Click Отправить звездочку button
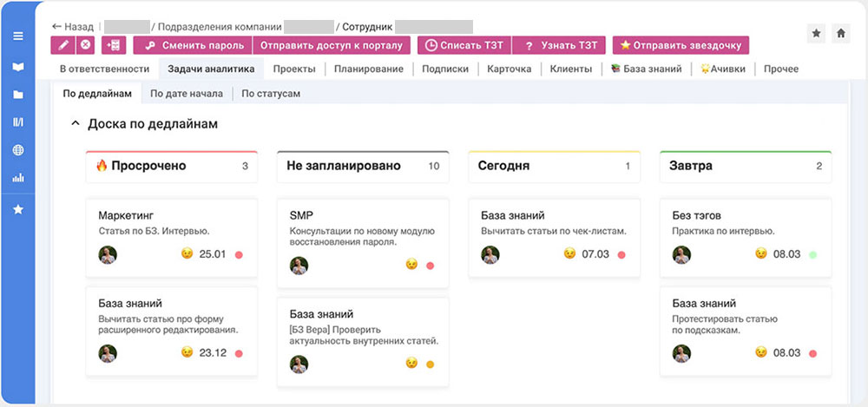The width and height of the screenshot is (868, 407). pyautogui.click(x=681, y=45)
